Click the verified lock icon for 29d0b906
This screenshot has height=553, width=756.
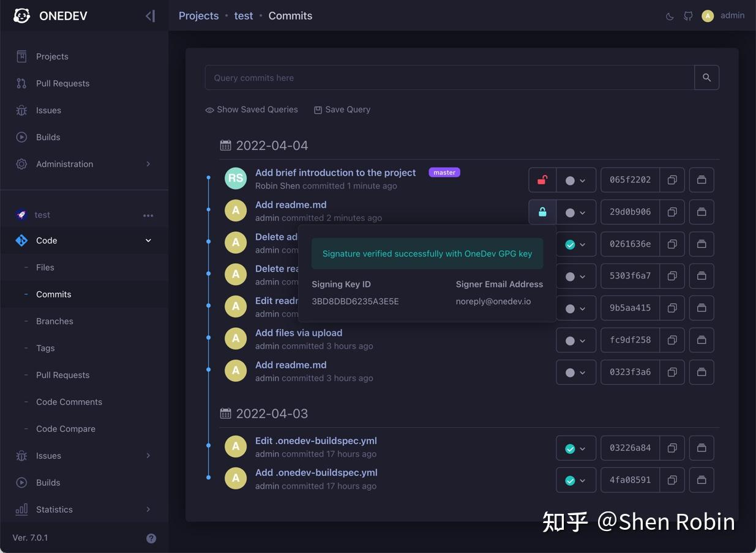point(542,212)
